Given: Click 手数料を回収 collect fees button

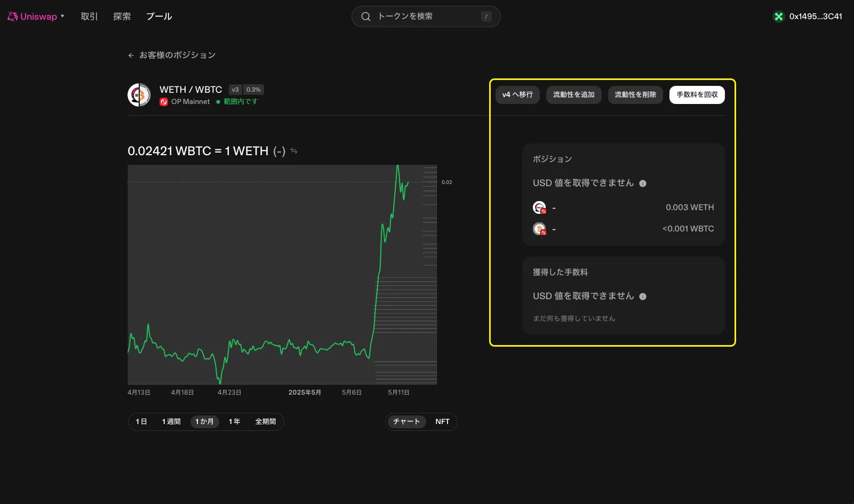Looking at the screenshot, I should [x=697, y=95].
